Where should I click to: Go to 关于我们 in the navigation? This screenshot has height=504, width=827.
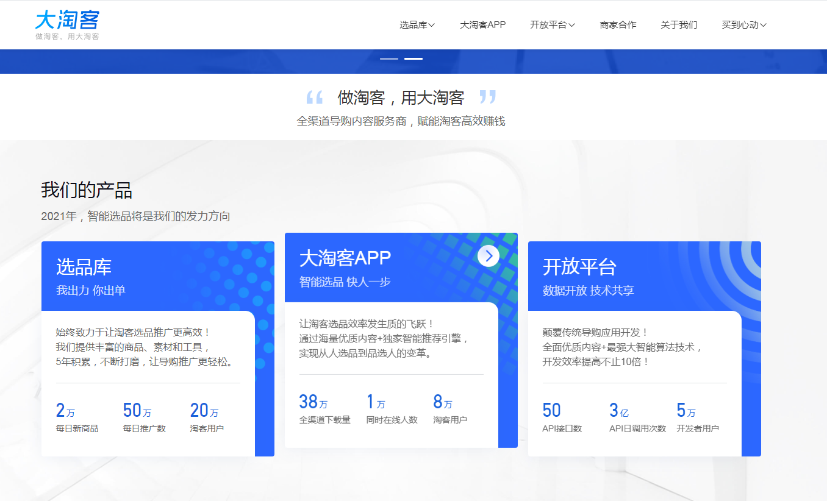(x=679, y=25)
